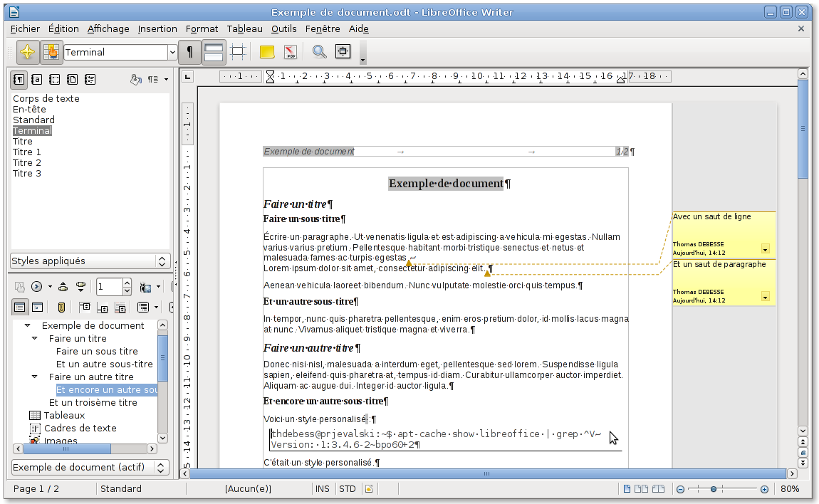Toggle INS insert mode in the status bar
This screenshot has height=504, width=819.
[323, 489]
